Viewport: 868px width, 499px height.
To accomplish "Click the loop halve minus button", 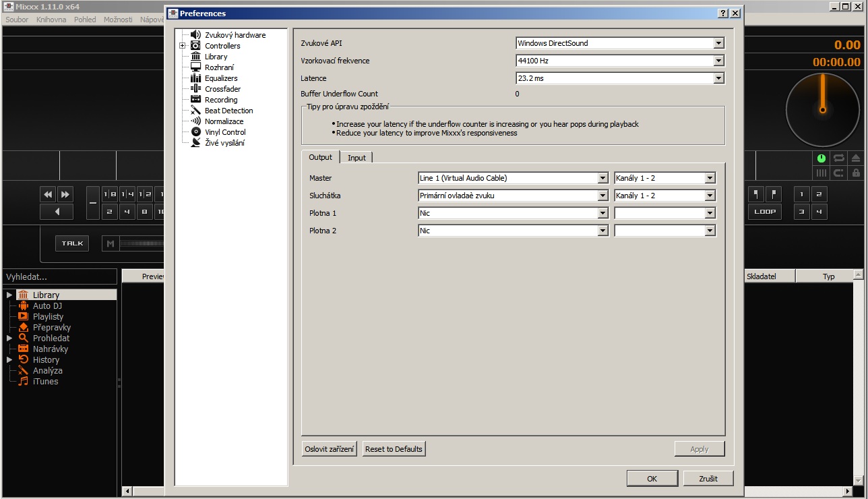I will click(x=93, y=203).
